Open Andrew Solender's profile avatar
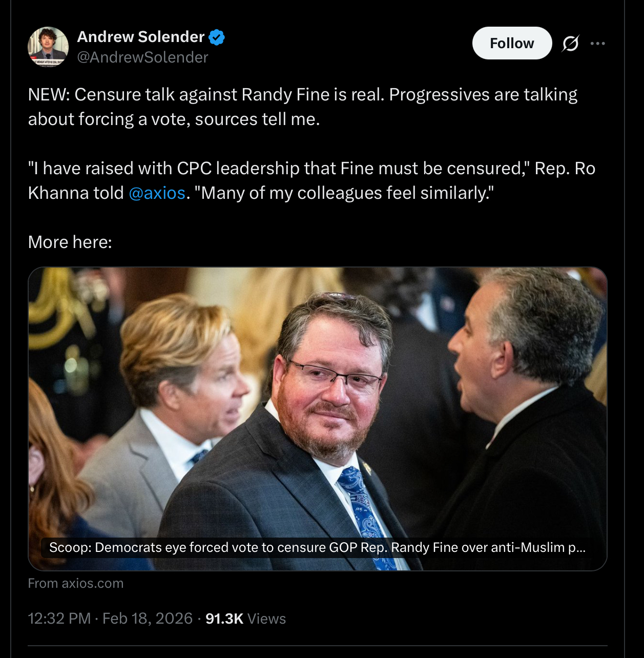The width and height of the screenshot is (644, 658). click(48, 47)
